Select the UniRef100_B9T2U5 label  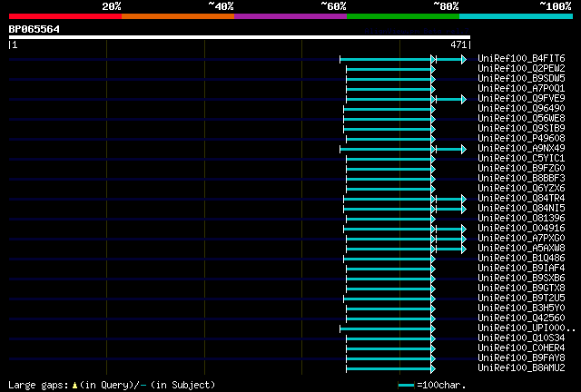click(x=521, y=299)
